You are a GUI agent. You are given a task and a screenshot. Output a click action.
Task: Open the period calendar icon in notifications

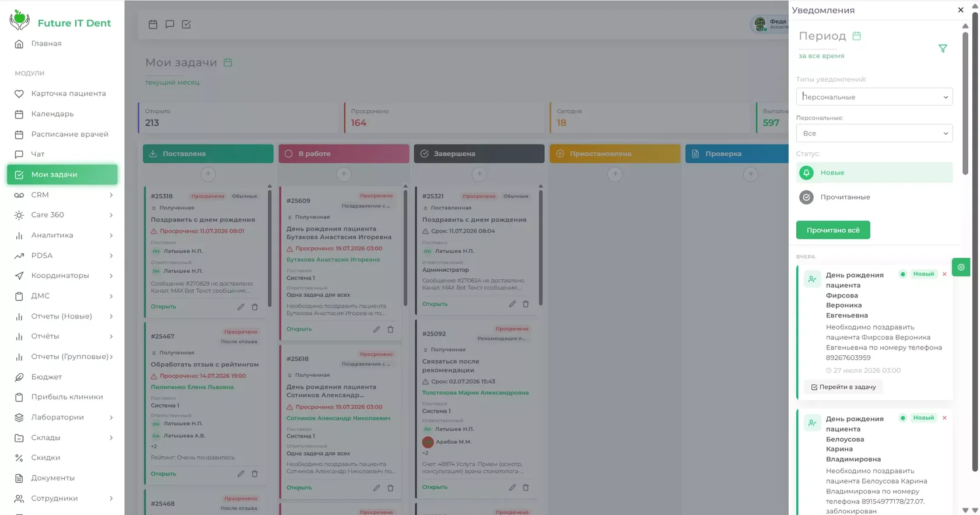point(856,36)
